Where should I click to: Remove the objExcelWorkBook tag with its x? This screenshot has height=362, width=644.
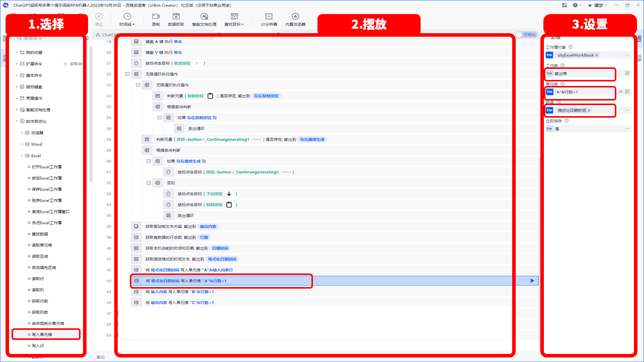(597, 55)
